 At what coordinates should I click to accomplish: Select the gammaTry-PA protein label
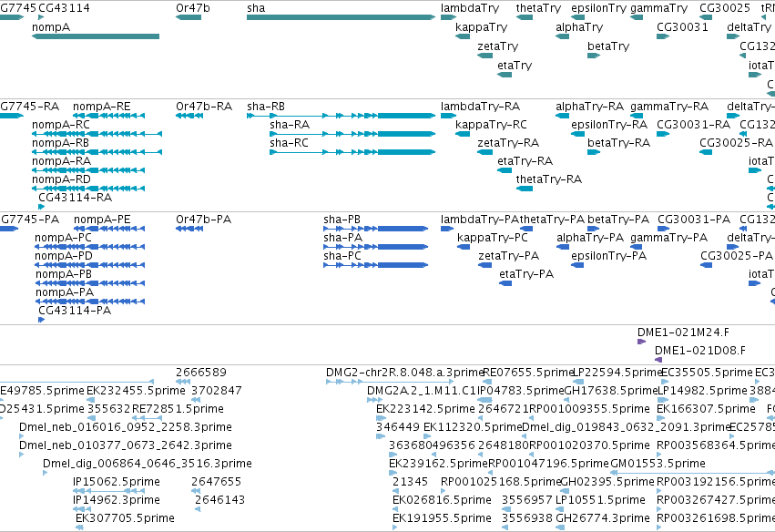pos(668,238)
